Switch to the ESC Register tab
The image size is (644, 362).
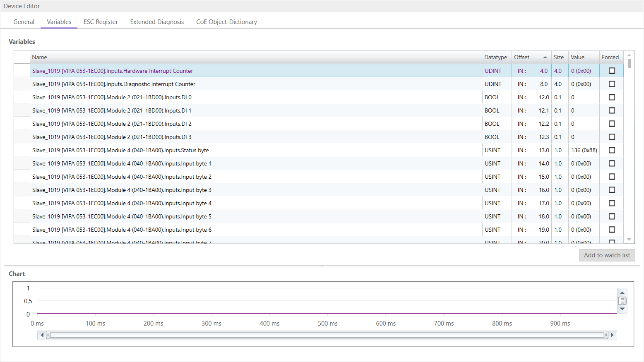101,22
